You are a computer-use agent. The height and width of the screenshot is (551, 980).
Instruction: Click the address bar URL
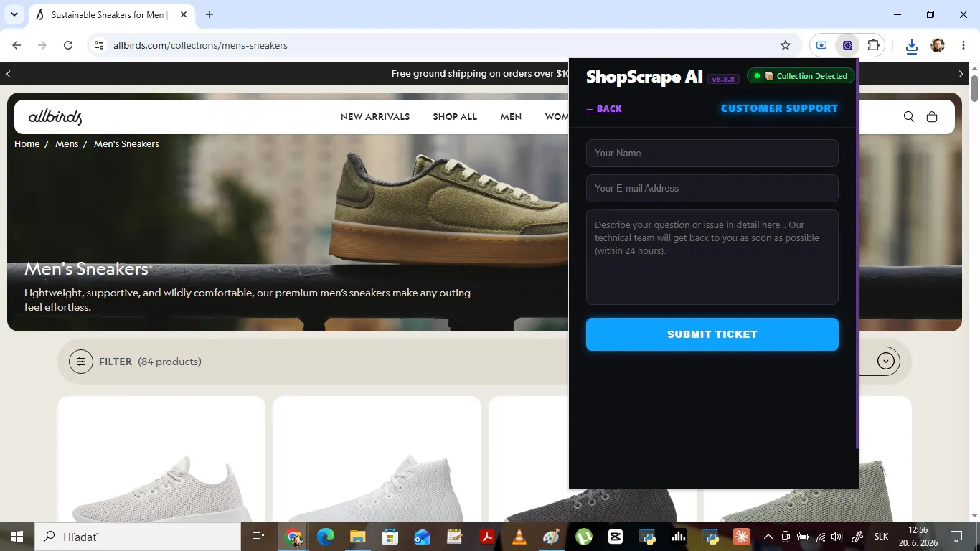click(200, 45)
